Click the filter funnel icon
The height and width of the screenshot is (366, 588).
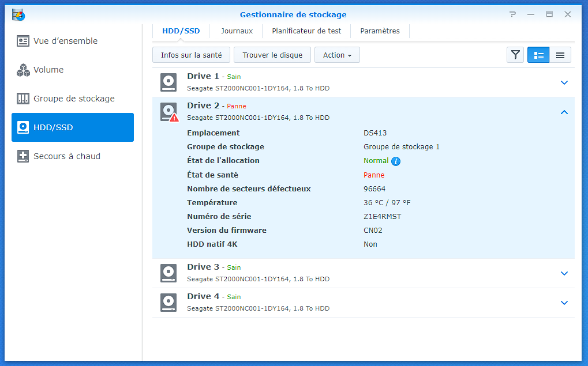pos(515,55)
